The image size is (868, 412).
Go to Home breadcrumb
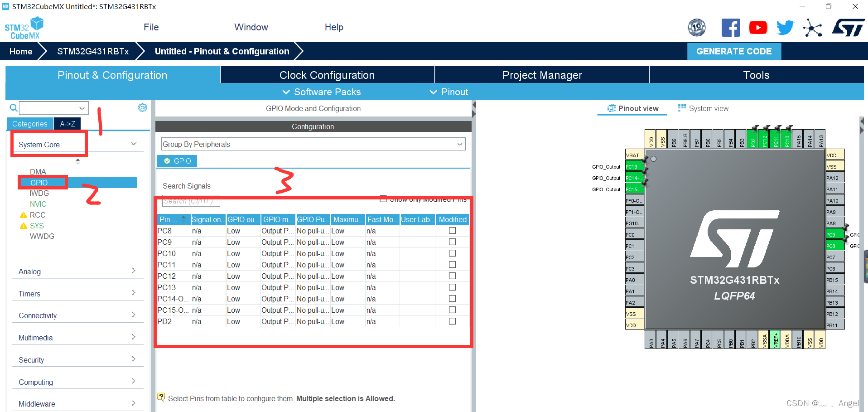tap(21, 51)
